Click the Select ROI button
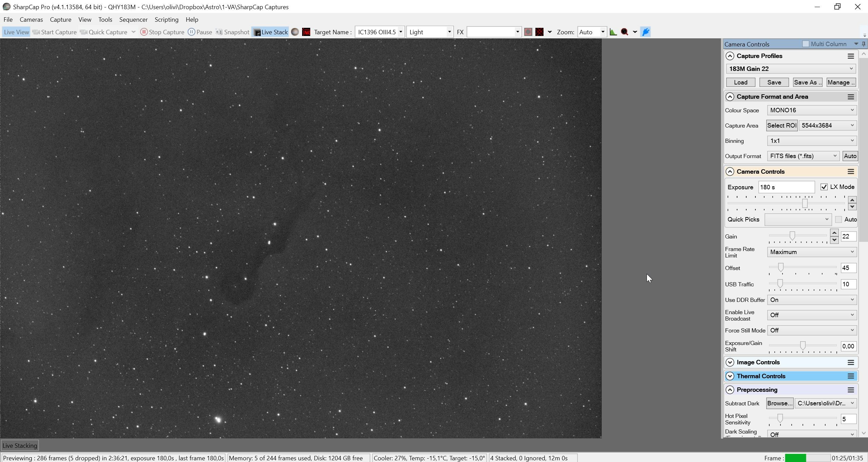The width and height of the screenshot is (868, 462). (x=782, y=126)
